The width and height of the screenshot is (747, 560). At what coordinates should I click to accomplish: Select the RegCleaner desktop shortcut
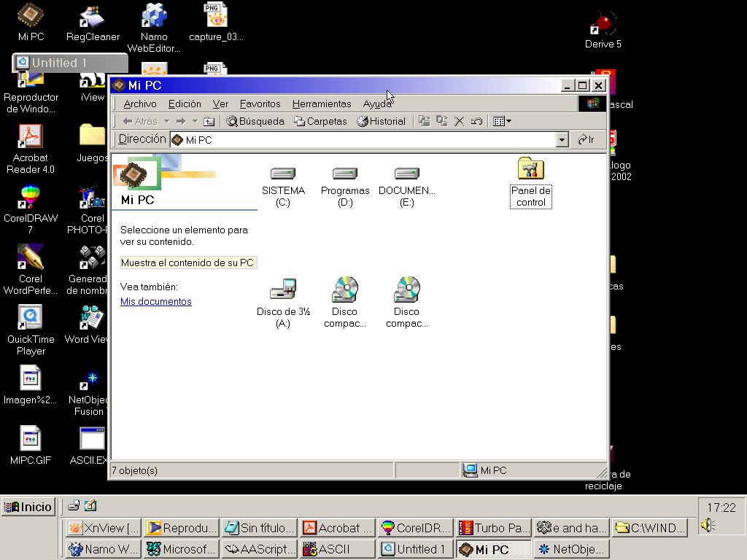point(93,23)
